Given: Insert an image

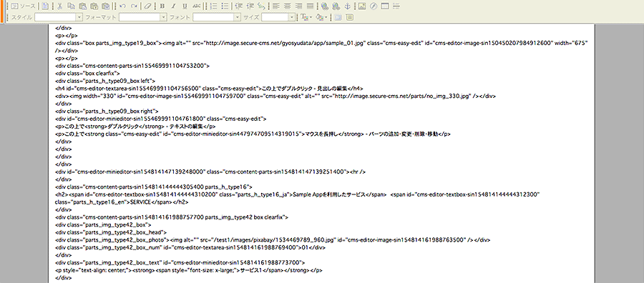Looking at the screenshot, I should coord(362,6).
